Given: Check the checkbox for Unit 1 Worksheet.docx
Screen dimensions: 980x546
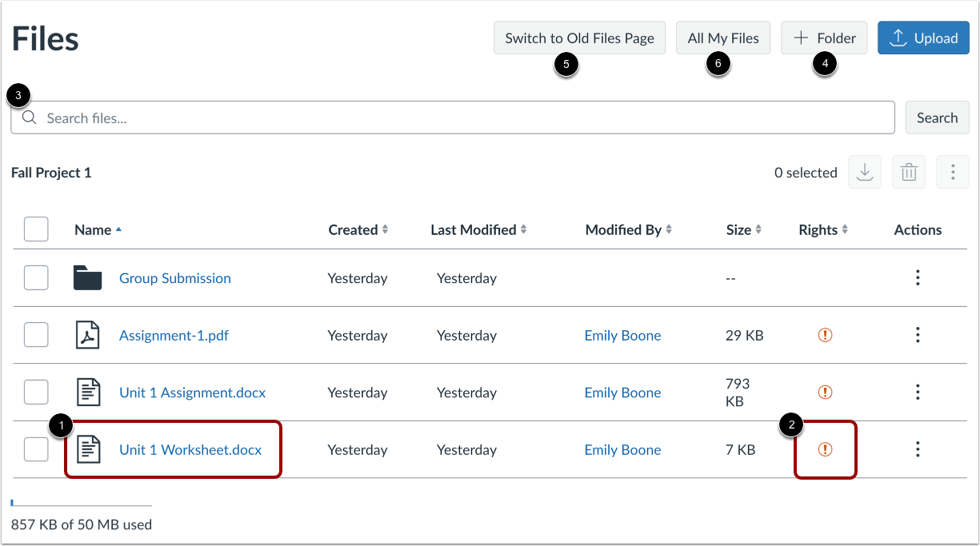Looking at the screenshot, I should click(36, 449).
